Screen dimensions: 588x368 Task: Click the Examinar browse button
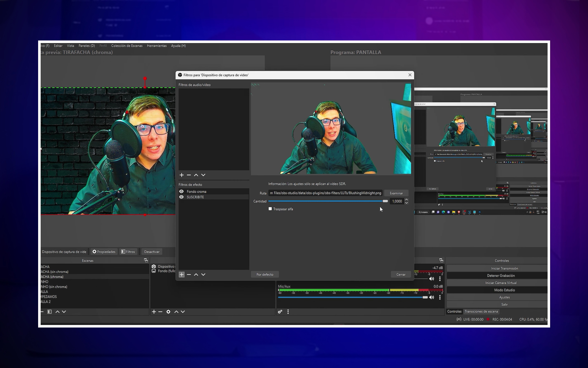tap(396, 193)
